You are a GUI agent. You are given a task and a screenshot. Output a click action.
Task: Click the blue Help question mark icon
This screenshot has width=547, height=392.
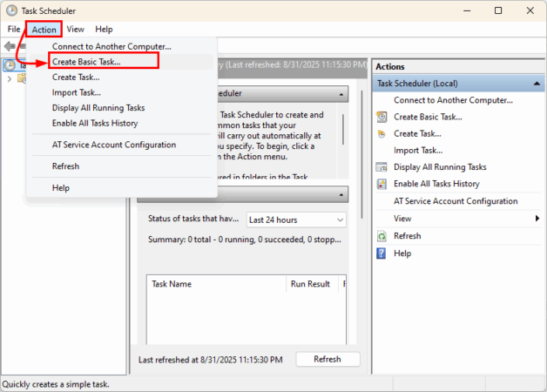tap(382, 253)
